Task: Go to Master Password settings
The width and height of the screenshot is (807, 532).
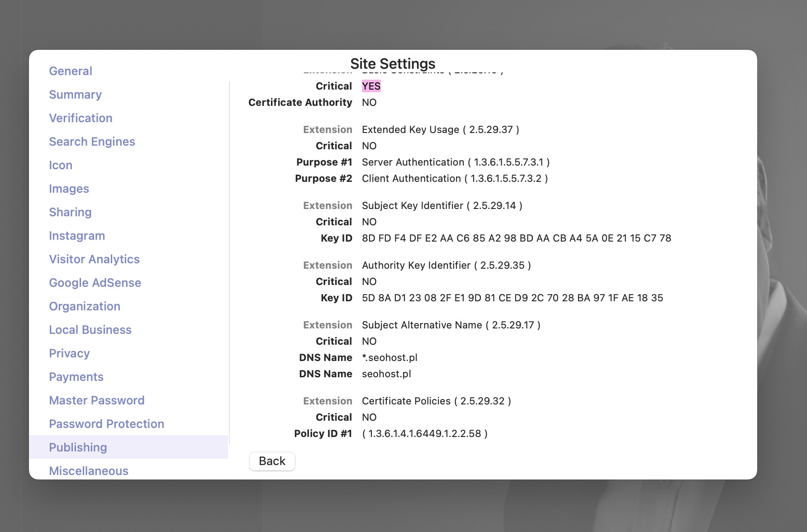Action: (97, 400)
